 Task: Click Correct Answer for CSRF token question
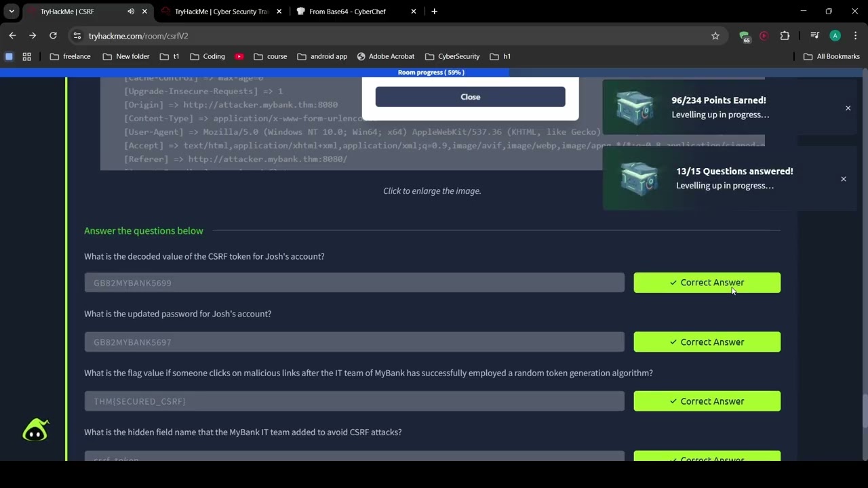(x=707, y=283)
